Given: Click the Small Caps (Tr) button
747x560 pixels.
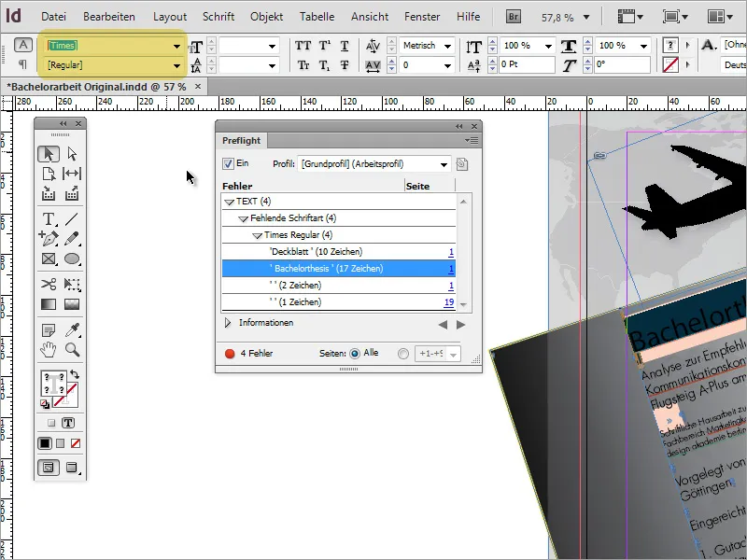Looking at the screenshot, I should pyautogui.click(x=303, y=65).
